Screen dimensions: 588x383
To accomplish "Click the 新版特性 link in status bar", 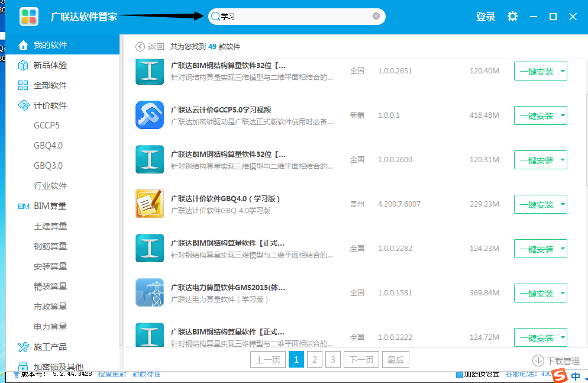I will click(x=146, y=374).
